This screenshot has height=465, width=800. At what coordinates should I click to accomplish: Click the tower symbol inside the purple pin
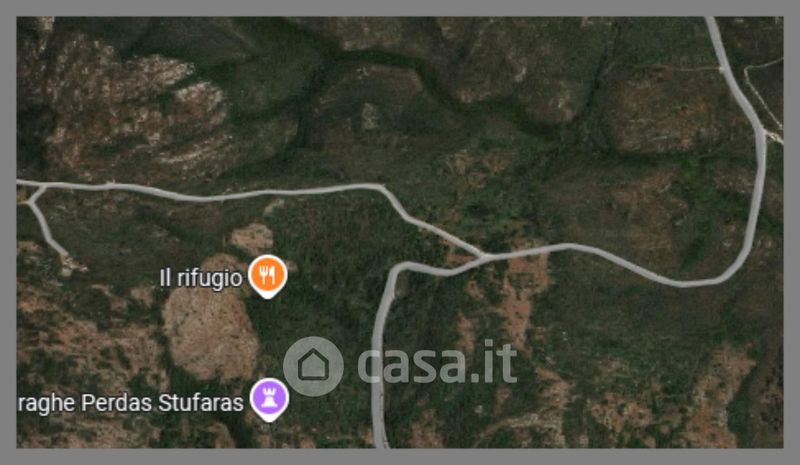[x=269, y=397]
